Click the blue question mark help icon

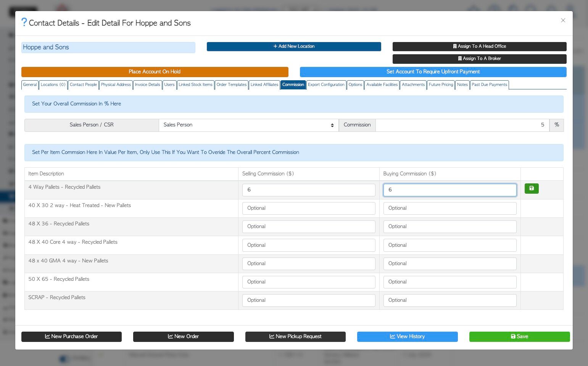[x=24, y=22]
